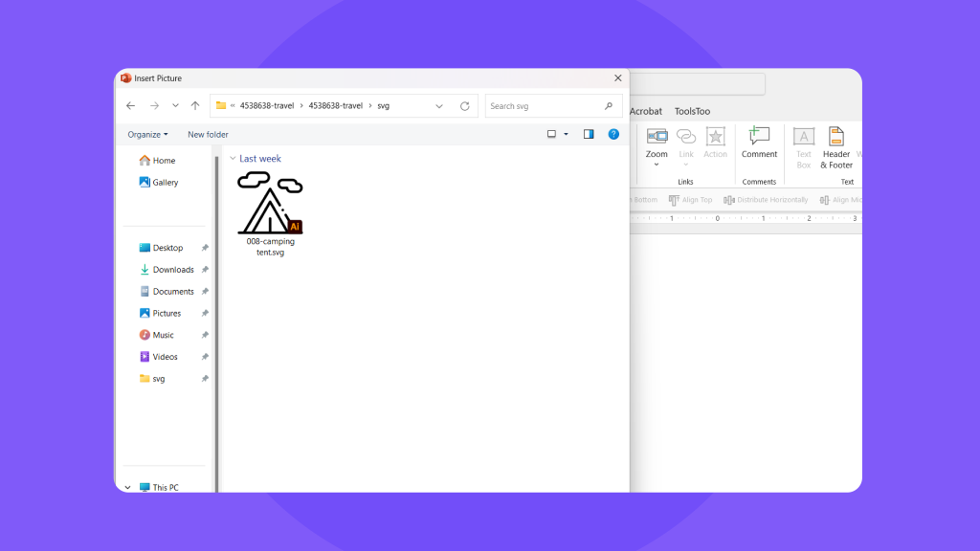Refresh the svg folder view
The image size is (980, 551).
pos(466,105)
